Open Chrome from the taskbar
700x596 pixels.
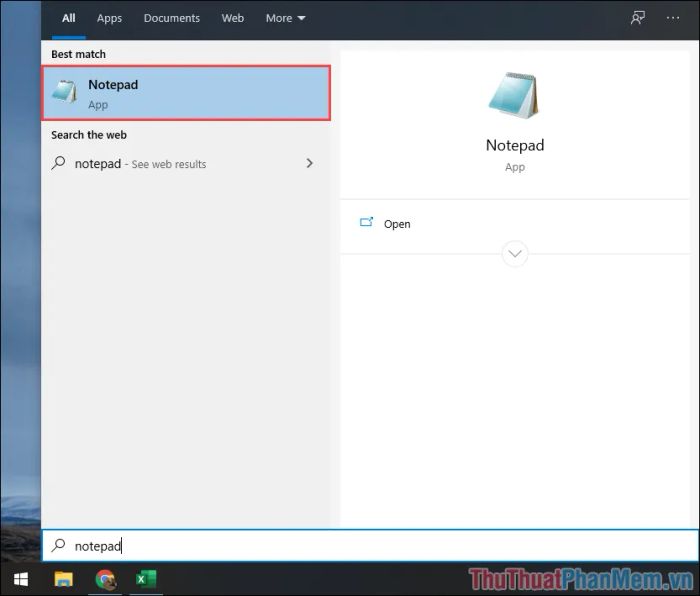click(x=105, y=579)
